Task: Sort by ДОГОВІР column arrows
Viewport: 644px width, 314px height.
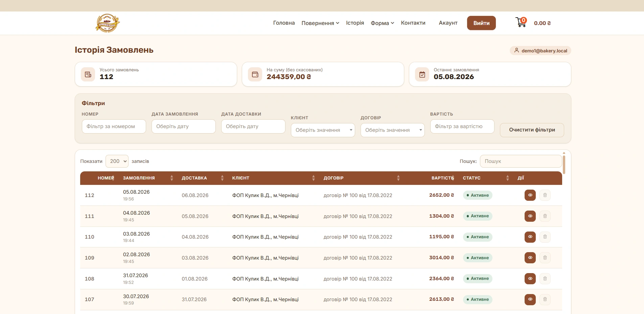Action: tap(398, 178)
